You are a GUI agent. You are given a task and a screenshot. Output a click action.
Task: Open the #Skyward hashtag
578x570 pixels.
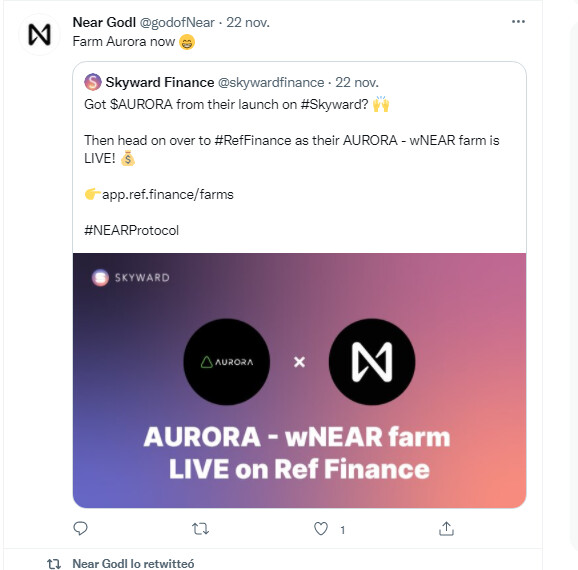[x=334, y=104]
